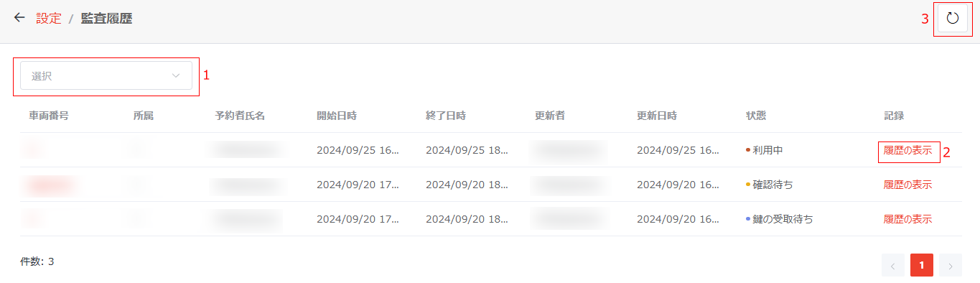980x283 pixels.
Task: Select page 1 in pagination
Action: click(921, 265)
